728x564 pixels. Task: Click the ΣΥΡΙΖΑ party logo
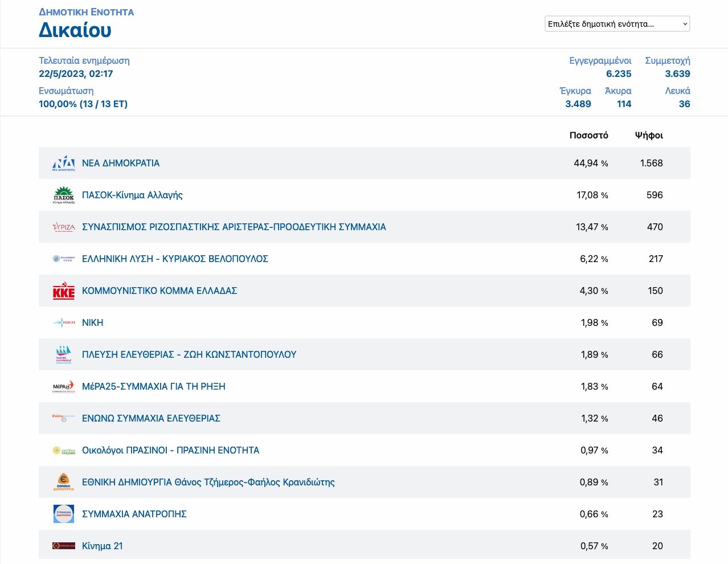pos(64,227)
